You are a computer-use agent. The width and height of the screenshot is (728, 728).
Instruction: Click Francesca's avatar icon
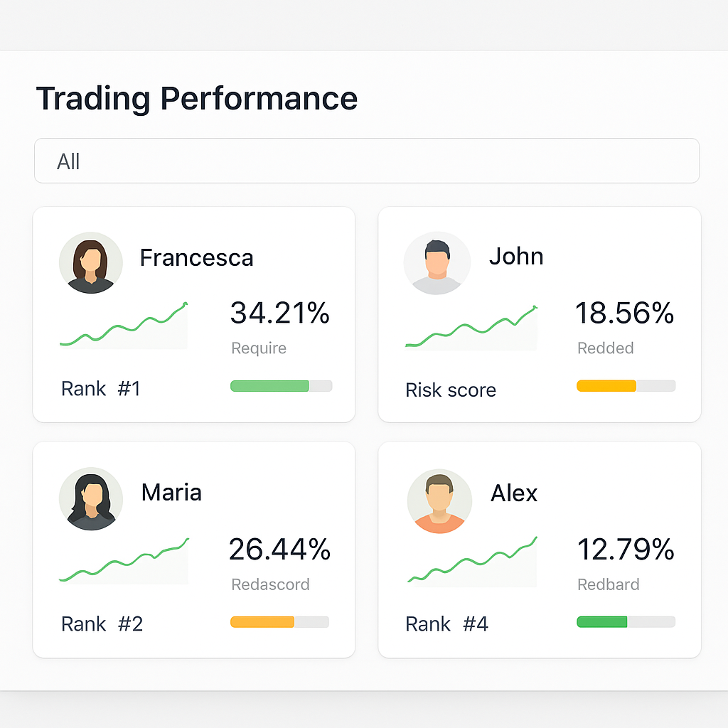(91, 263)
